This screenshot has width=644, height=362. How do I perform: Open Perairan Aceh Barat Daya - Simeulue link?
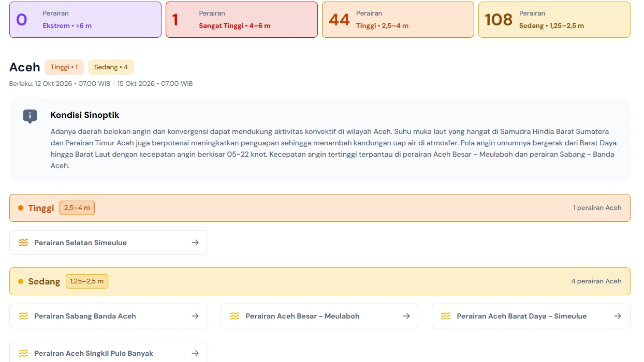tap(531, 316)
